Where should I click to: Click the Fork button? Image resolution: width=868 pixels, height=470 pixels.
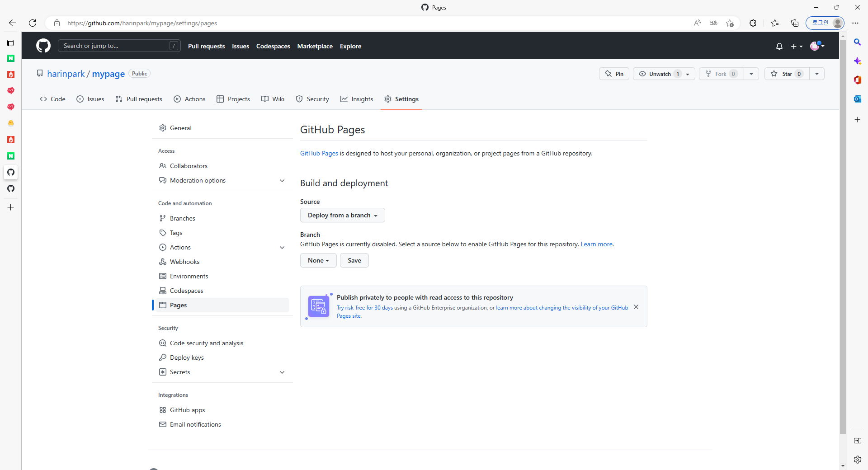(x=722, y=74)
